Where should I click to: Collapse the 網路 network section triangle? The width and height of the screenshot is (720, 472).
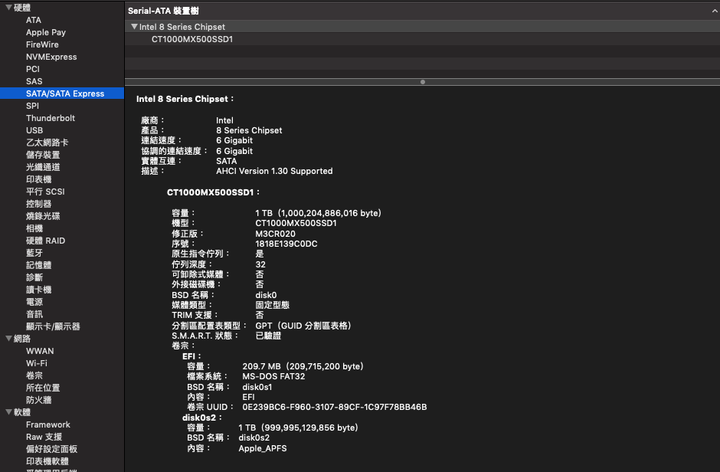coord(8,338)
